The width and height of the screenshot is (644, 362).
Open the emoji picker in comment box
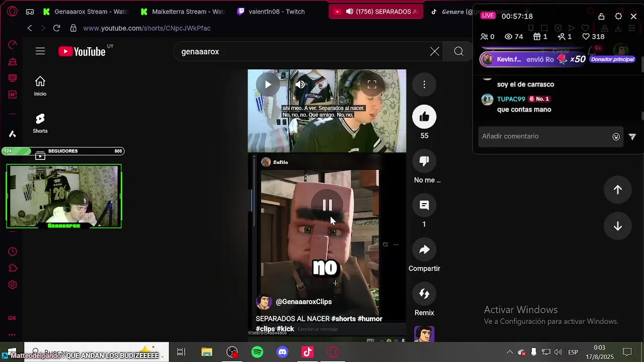pyautogui.click(x=616, y=136)
